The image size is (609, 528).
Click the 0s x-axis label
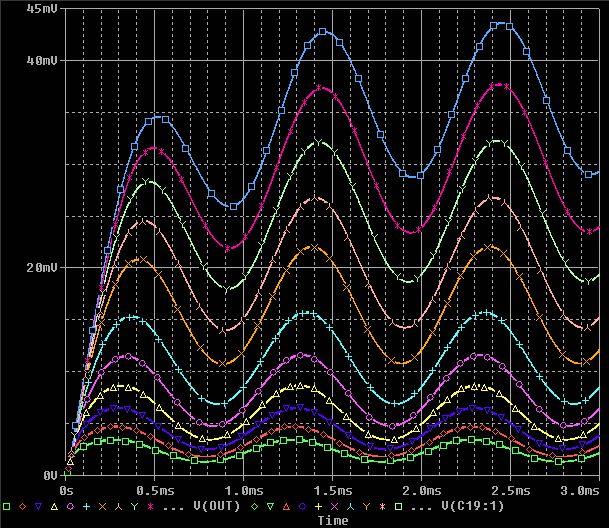pyautogui.click(x=66, y=491)
